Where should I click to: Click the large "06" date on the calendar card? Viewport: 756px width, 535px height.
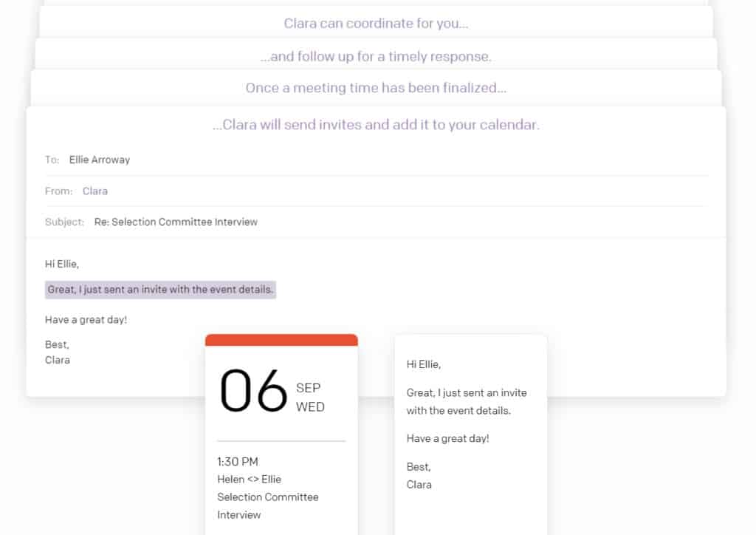point(254,390)
